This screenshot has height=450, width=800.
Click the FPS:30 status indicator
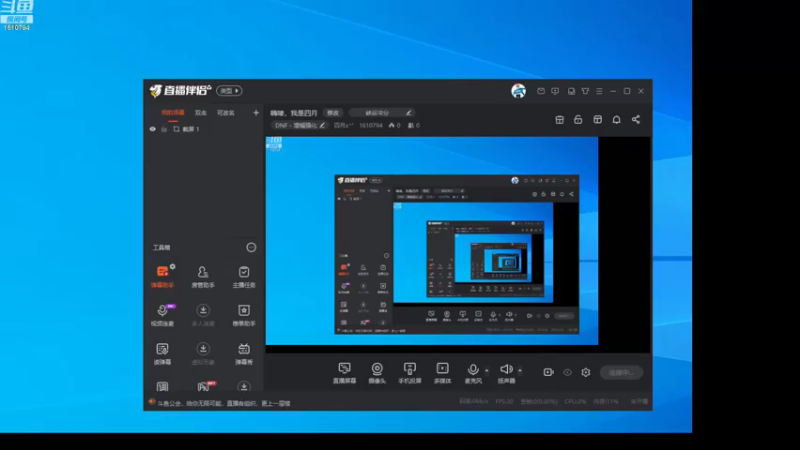(504, 402)
